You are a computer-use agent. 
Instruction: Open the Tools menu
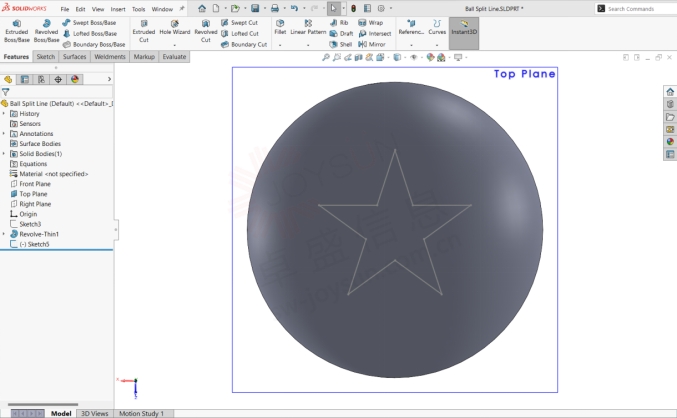139,9
